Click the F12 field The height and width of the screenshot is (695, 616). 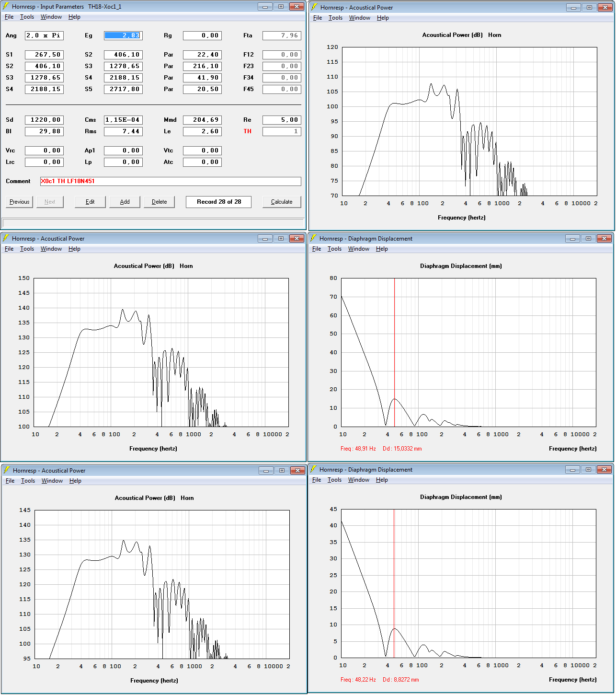click(282, 55)
